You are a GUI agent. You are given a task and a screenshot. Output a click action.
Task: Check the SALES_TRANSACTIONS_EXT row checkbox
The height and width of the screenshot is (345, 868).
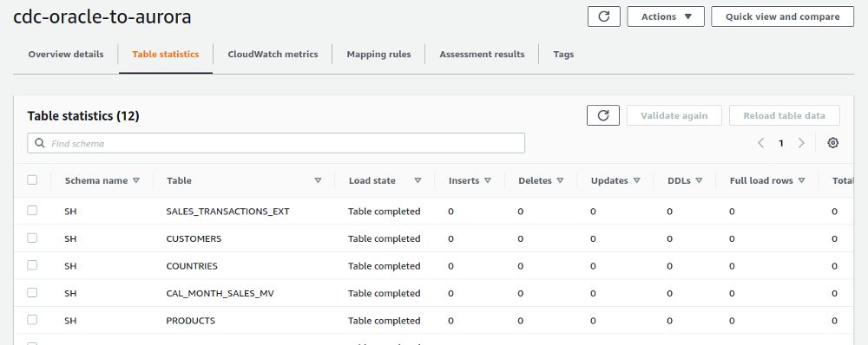tap(32, 211)
